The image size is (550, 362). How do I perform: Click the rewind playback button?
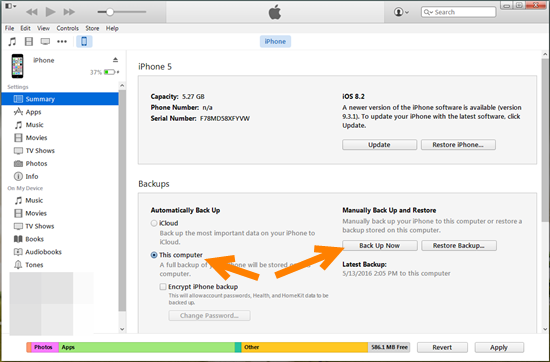(x=32, y=12)
